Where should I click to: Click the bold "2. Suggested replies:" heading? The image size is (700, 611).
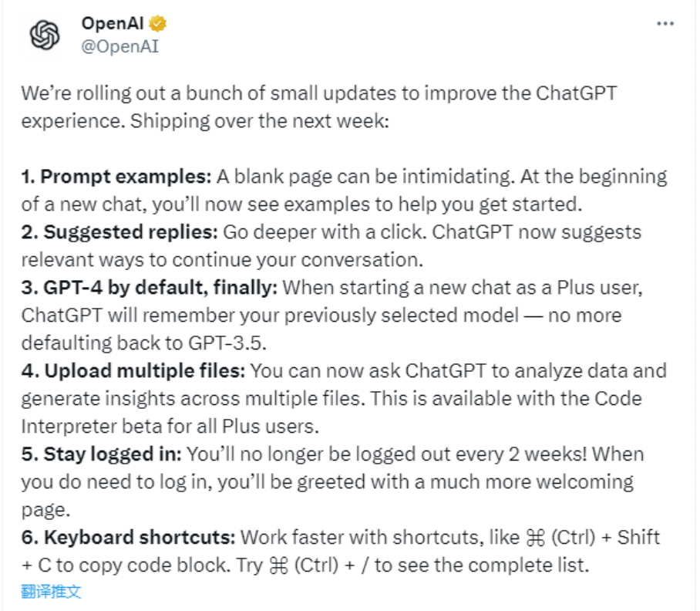122,231
